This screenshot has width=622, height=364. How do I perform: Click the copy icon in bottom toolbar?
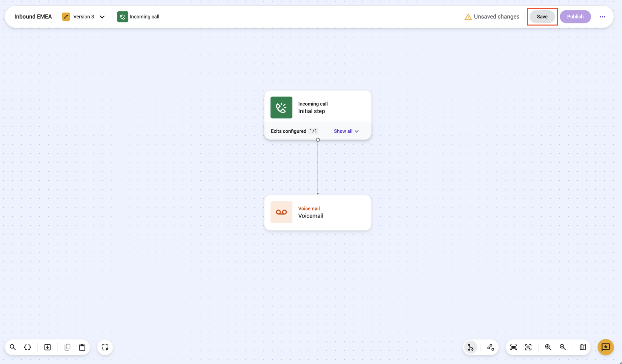tap(67, 347)
